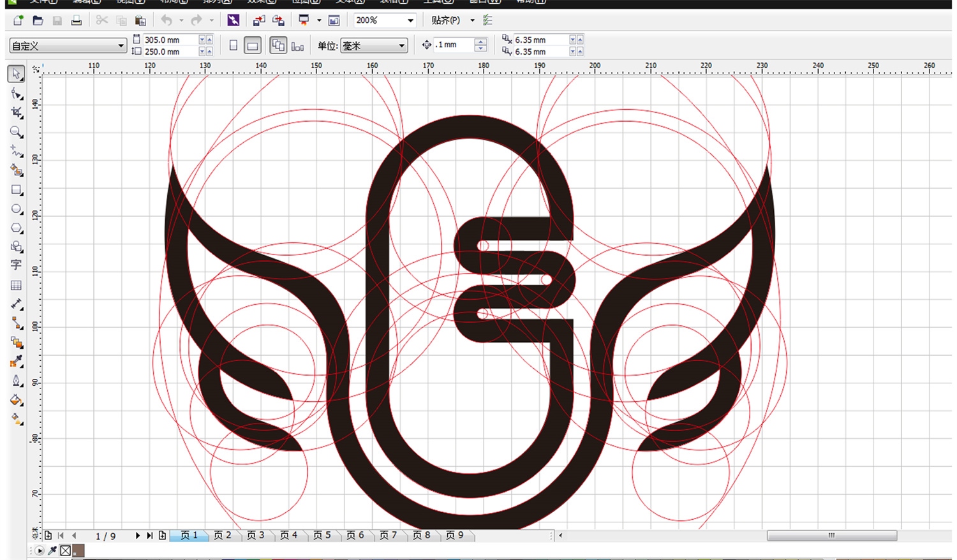The width and height of the screenshot is (957, 560).
Task: Open the 200% zoom level dropdown
Action: click(x=410, y=20)
